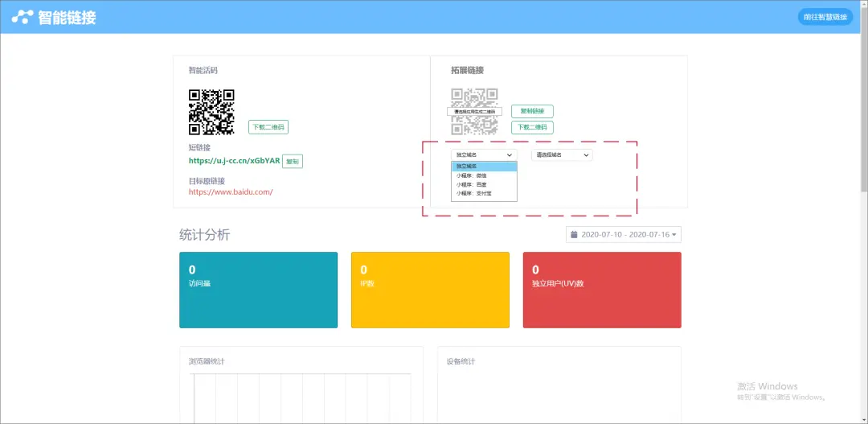
Task: Click the 智能链接 logo icon
Action: pyautogui.click(x=23, y=17)
